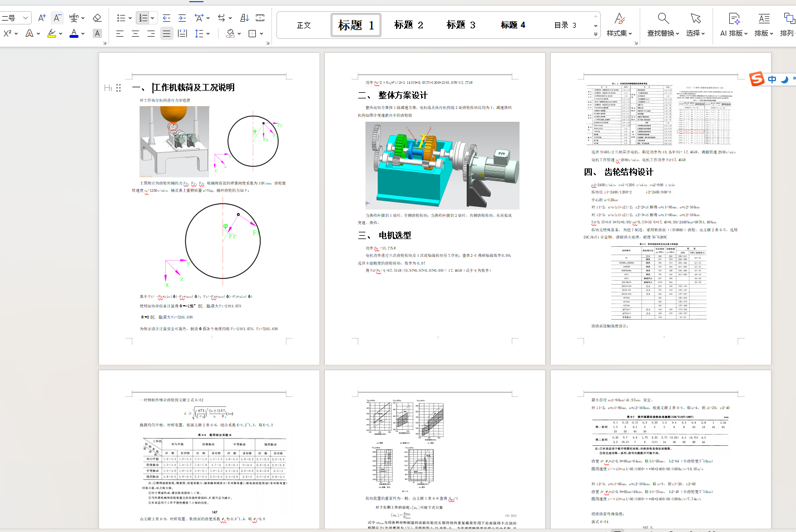Click the text effects outlined A icon
The width and height of the screenshot is (796, 532).
pyautogui.click(x=29, y=33)
